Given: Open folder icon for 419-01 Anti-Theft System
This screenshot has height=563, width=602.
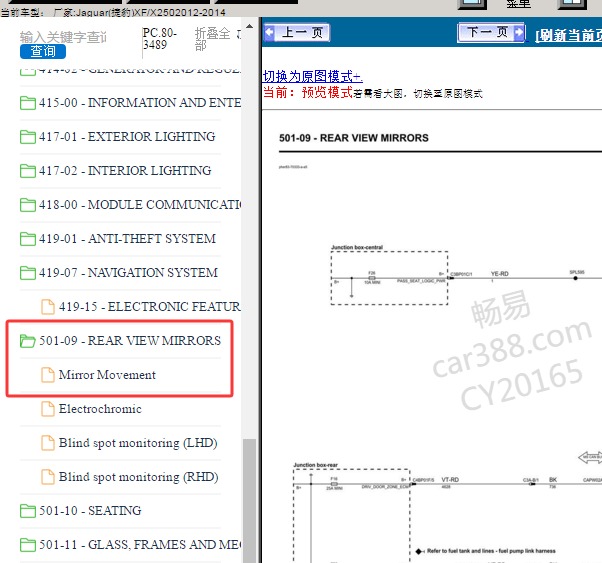Looking at the screenshot, I should point(28,239).
